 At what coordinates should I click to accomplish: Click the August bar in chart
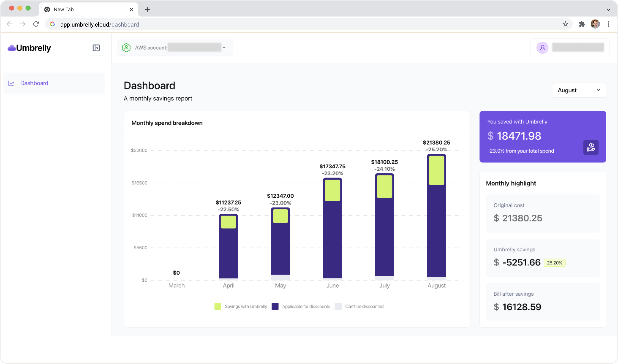click(436, 221)
